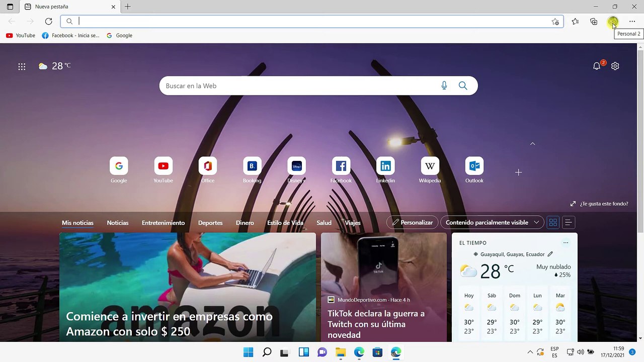The image size is (644, 362).
Task: Open the Favorites list icon
Action: pos(575,21)
